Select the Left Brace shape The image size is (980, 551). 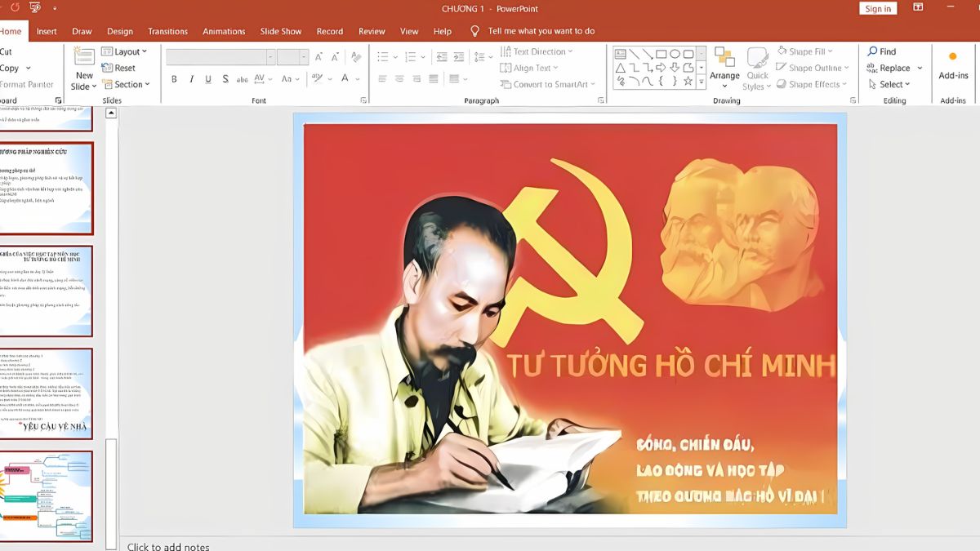tap(661, 81)
